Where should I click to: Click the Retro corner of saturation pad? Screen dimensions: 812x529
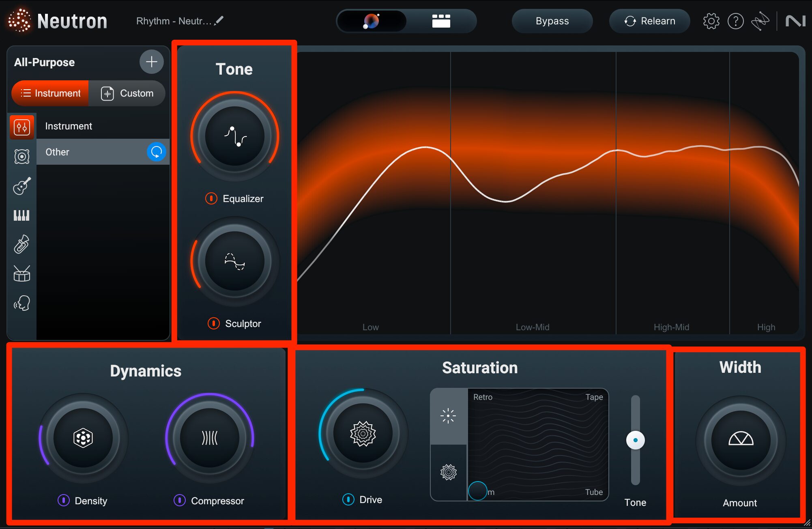pos(483,397)
